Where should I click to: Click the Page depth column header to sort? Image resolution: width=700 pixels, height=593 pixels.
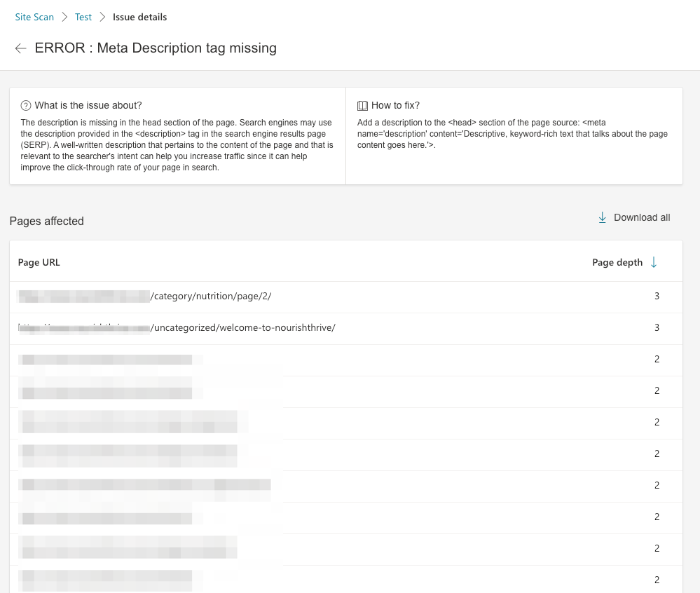pos(617,262)
